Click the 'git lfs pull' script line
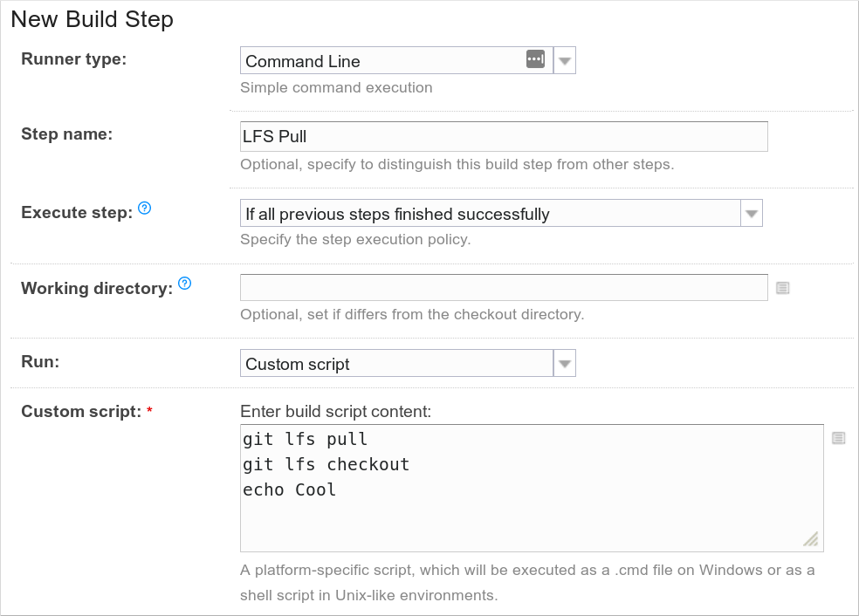This screenshot has width=859, height=616. point(306,439)
